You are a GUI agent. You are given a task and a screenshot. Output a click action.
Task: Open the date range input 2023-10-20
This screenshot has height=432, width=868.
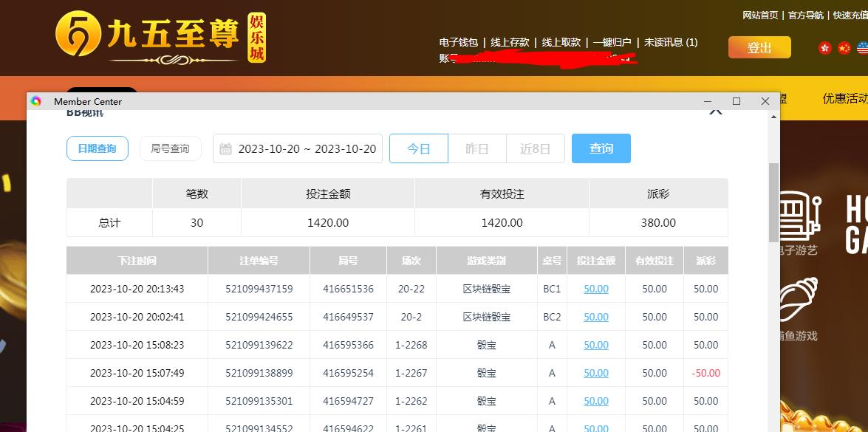coord(298,148)
